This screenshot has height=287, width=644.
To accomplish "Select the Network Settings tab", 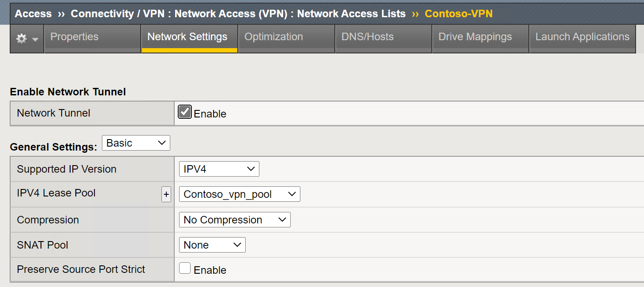I will point(189,37).
